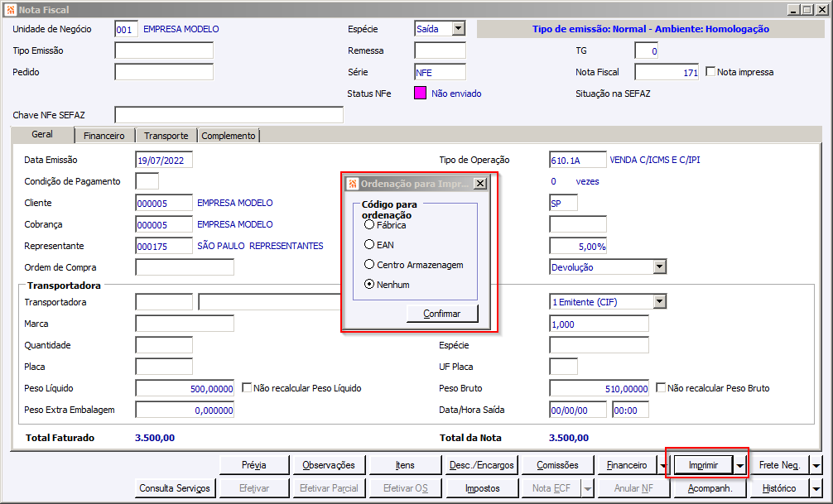The width and height of the screenshot is (833, 504).
Task: Close the Ordenação para Impressão dialog
Action: click(479, 183)
